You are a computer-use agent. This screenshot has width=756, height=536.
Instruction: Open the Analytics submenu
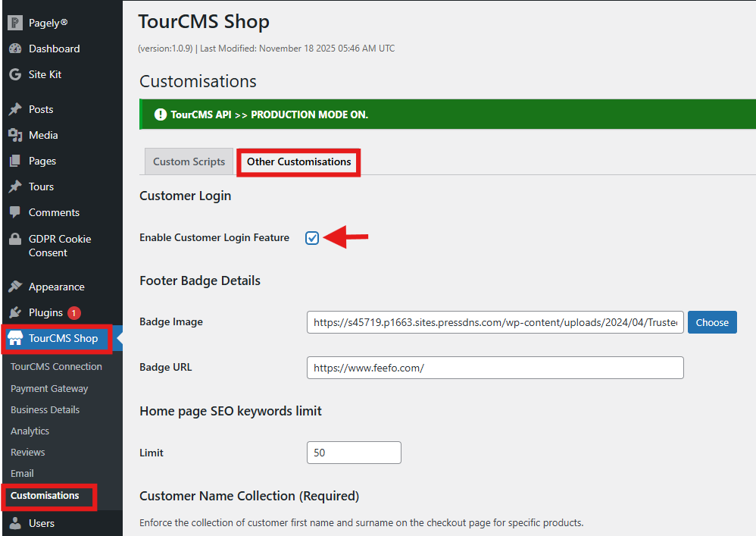click(30, 431)
